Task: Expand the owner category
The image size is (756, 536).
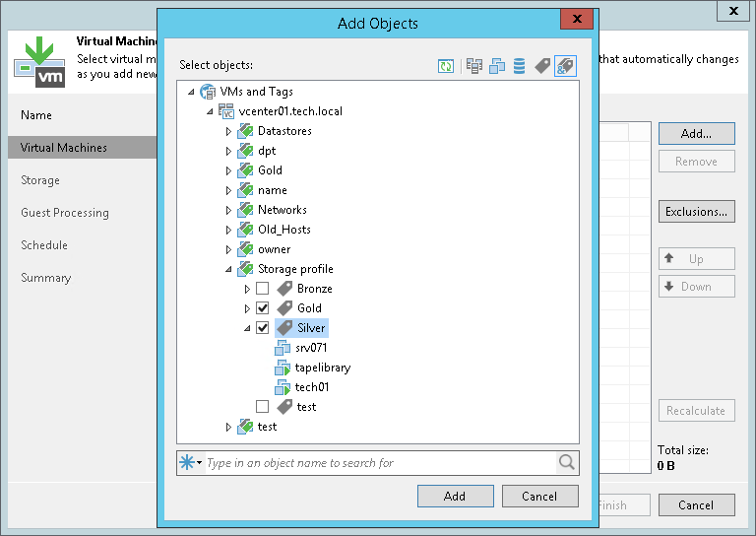Action: click(x=228, y=249)
